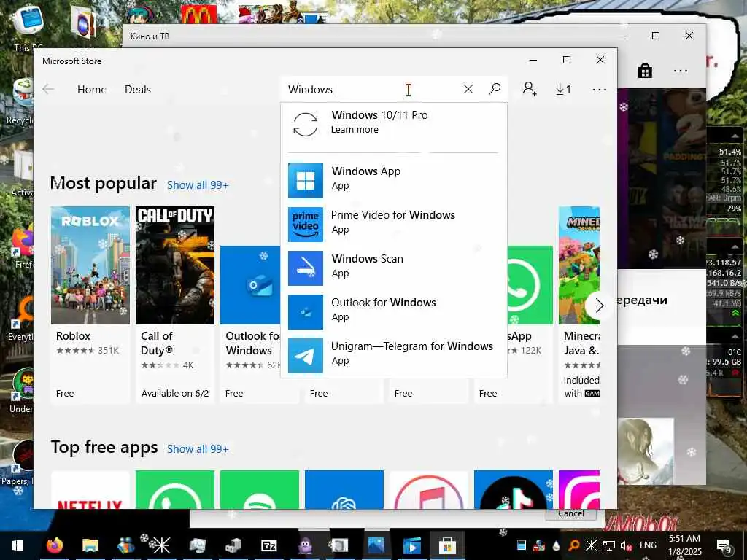Switch the ENG input language indicator
747x560 pixels.
tap(648, 545)
